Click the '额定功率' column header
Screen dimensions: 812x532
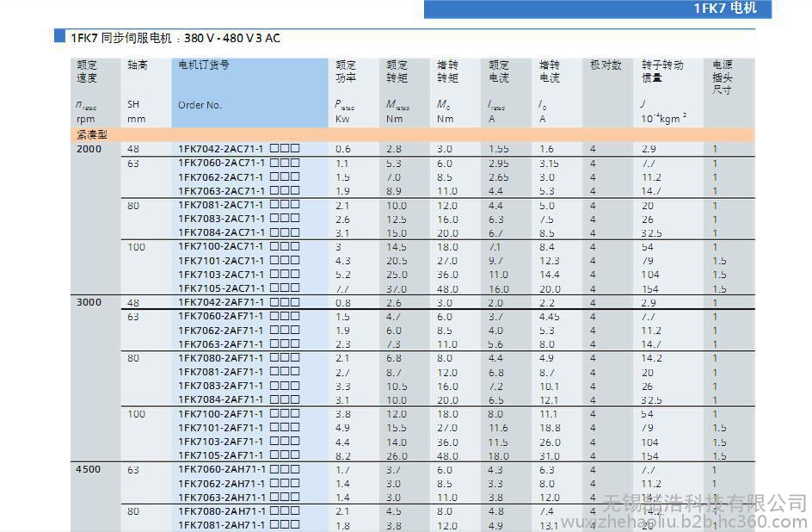tap(346, 71)
